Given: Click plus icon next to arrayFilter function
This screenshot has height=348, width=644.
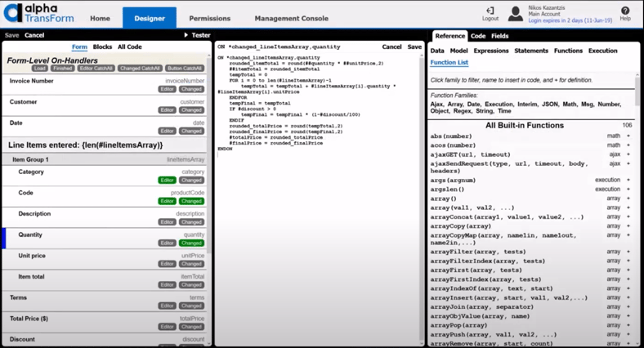Looking at the screenshot, I should point(628,252).
